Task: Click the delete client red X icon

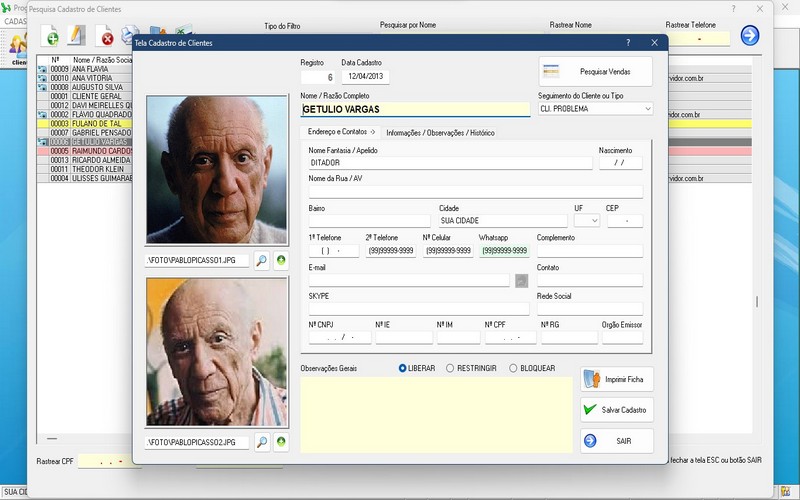Action: pos(105,38)
